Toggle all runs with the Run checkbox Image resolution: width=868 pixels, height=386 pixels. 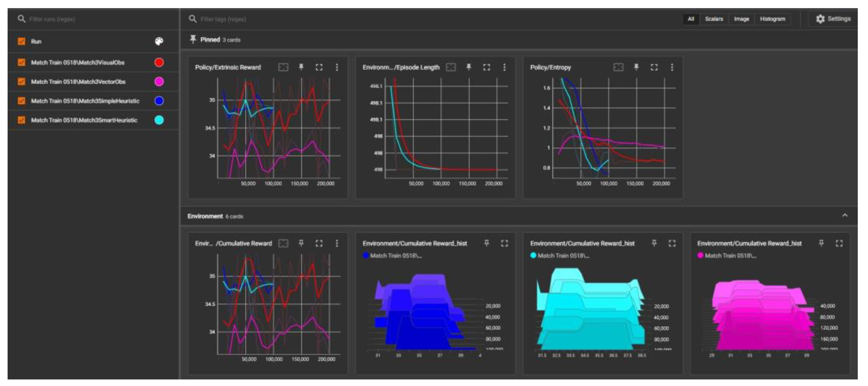point(21,41)
